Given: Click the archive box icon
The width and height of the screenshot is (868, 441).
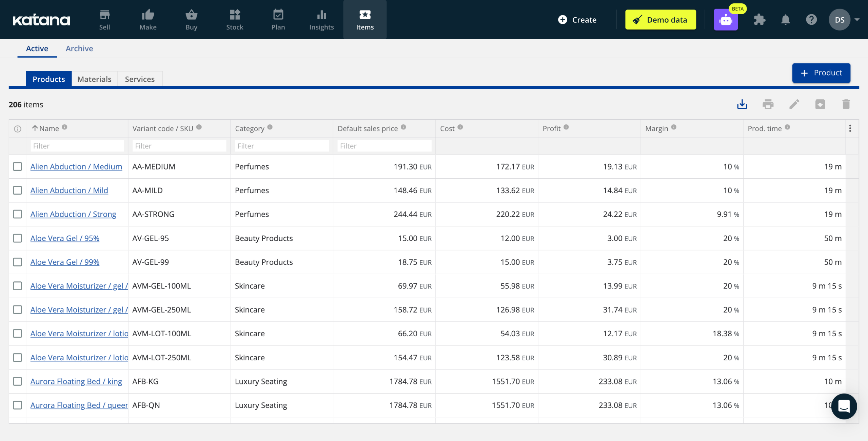Looking at the screenshot, I should click(820, 104).
